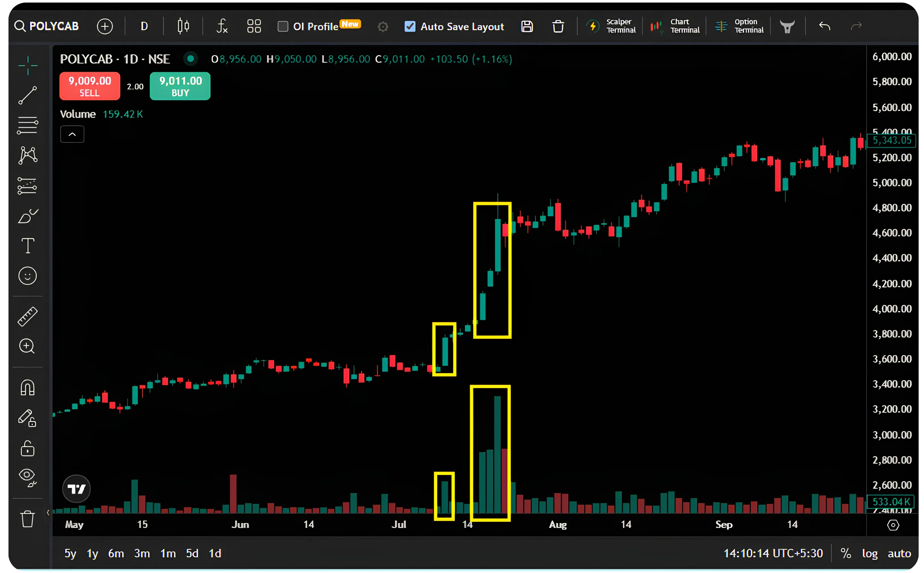Enable the OI Profile checkbox
This screenshot has width=924, height=573.
283,27
